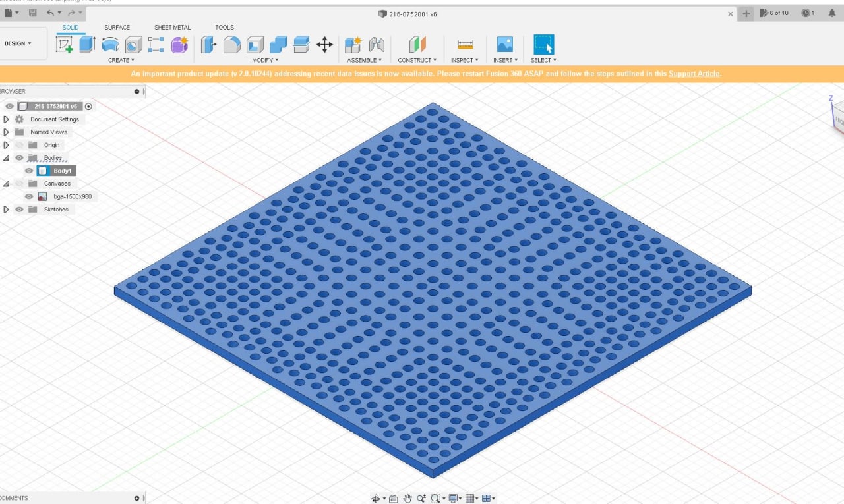Switch to the SOLID tab
Screen dimensions: 844x504
pos(71,27)
